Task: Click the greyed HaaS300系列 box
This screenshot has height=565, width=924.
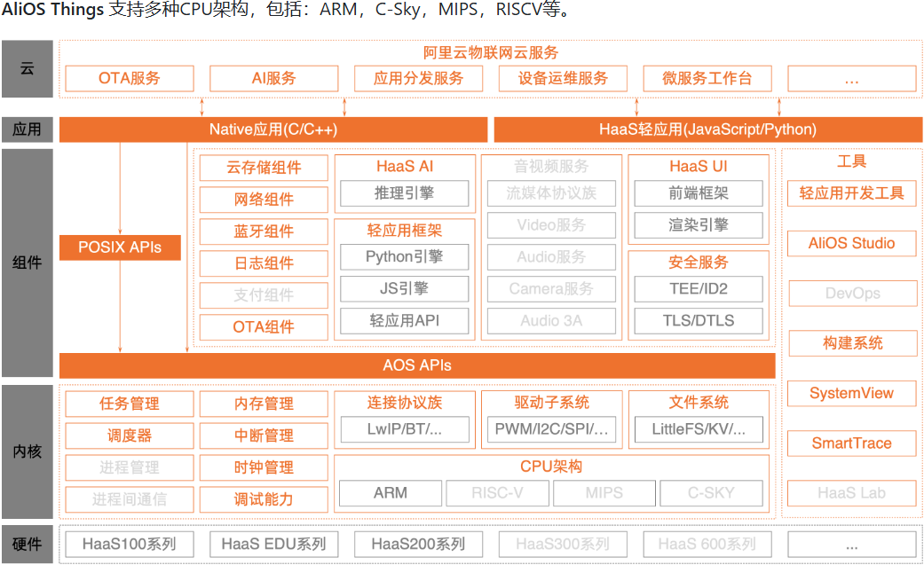Action: [563, 545]
